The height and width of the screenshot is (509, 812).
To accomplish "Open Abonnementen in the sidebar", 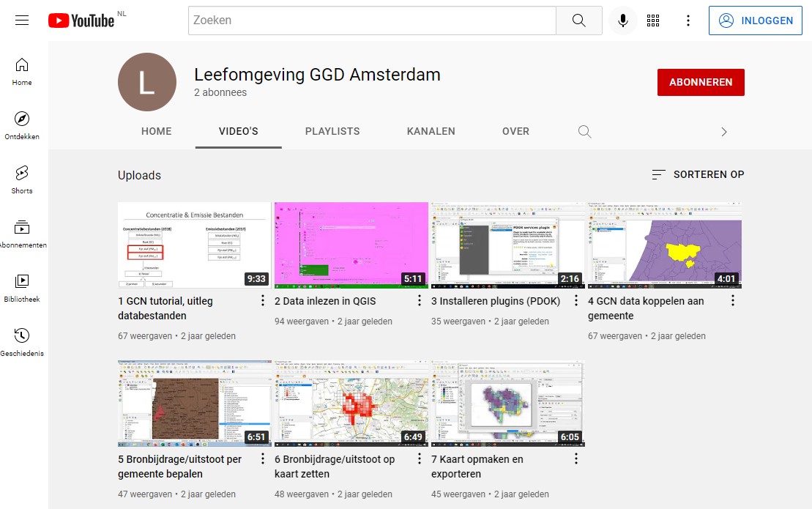I will click(23, 234).
